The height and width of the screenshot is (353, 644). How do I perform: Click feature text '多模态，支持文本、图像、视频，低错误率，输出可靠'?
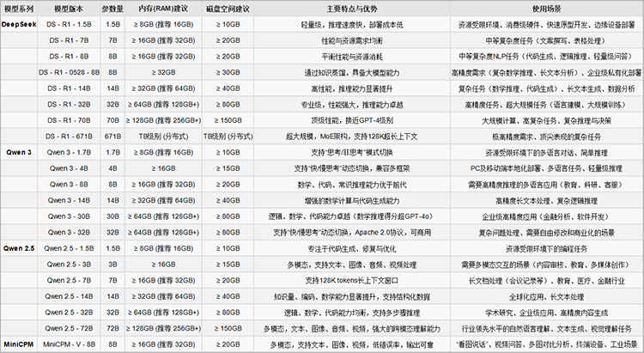[x=352, y=344]
